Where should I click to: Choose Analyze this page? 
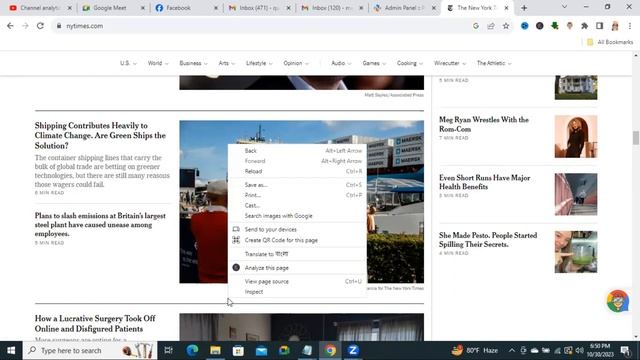coord(297,268)
